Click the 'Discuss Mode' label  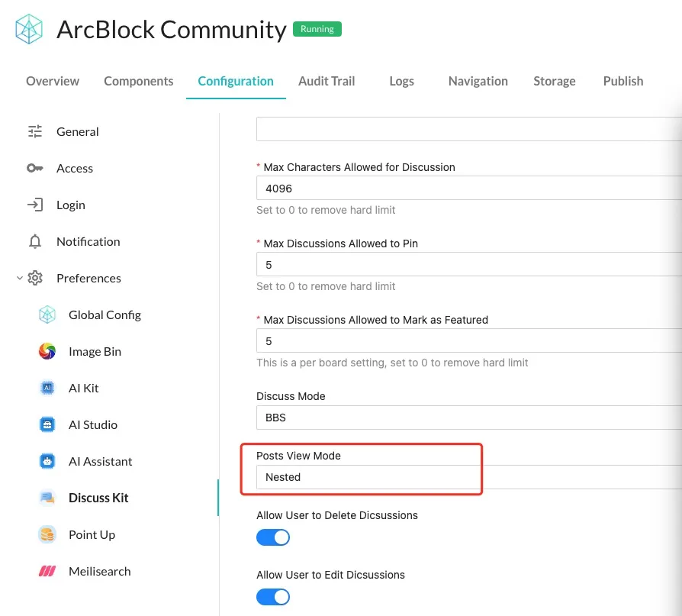tap(291, 396)
